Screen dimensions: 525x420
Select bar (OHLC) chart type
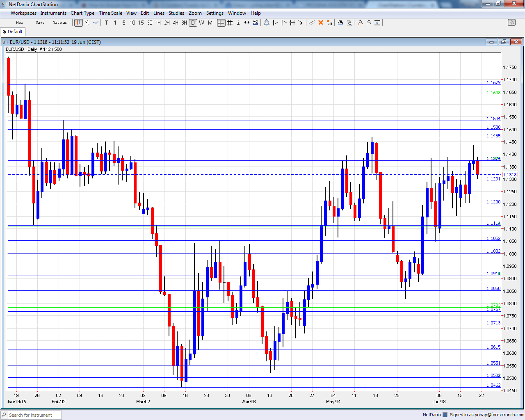click(x=87, y=23)
